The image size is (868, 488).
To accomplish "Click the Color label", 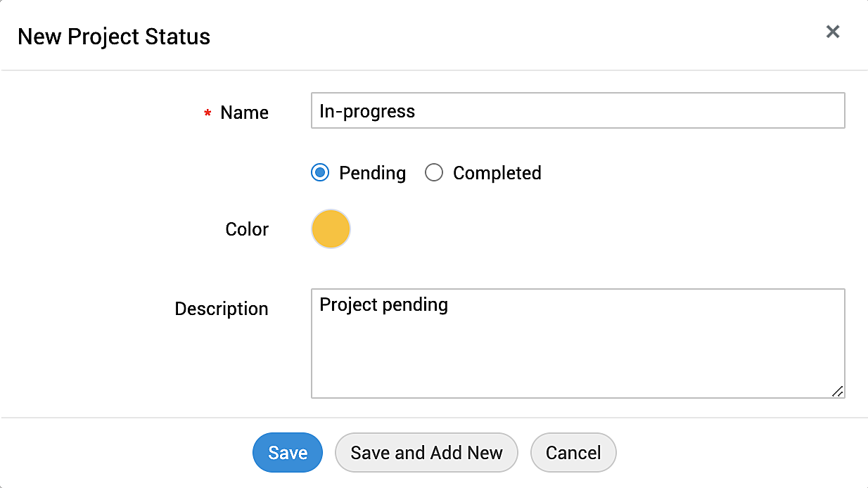I will [x=247, y=229].
